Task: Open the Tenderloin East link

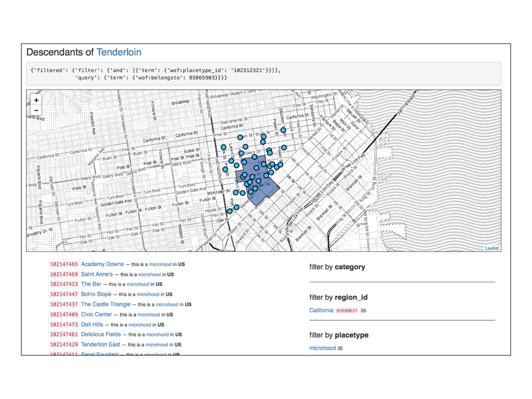Action: coord(100,344)
